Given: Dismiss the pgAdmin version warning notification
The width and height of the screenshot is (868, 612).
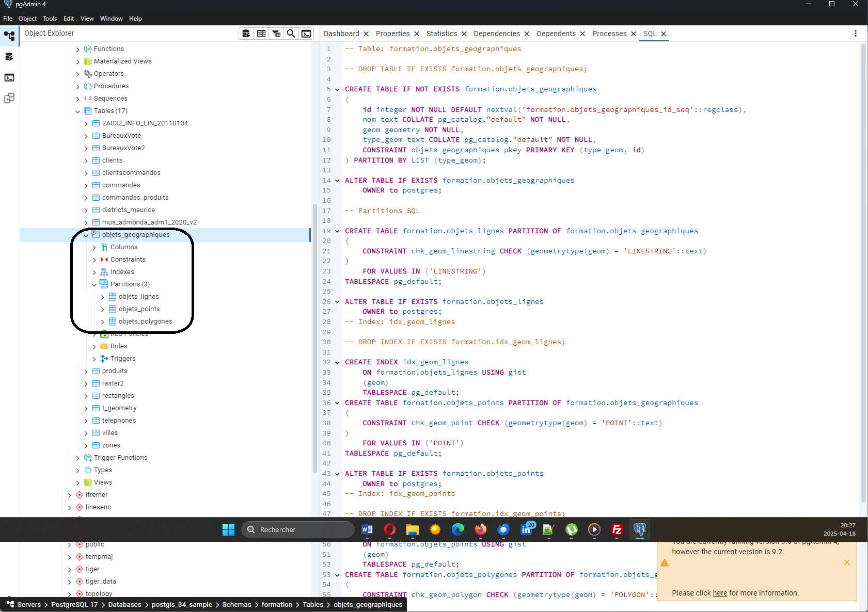Looking at the screenshot, I should (847, 562).
